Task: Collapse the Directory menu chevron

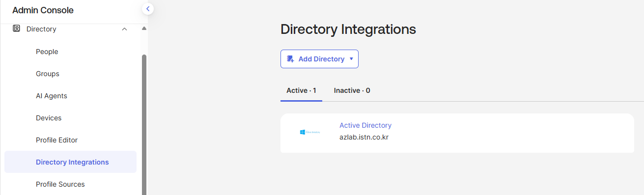Action: (124, 29)
